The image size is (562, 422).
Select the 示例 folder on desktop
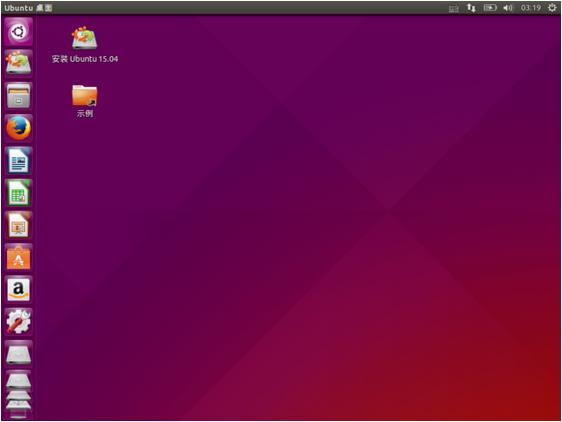[x=85, y=101]
